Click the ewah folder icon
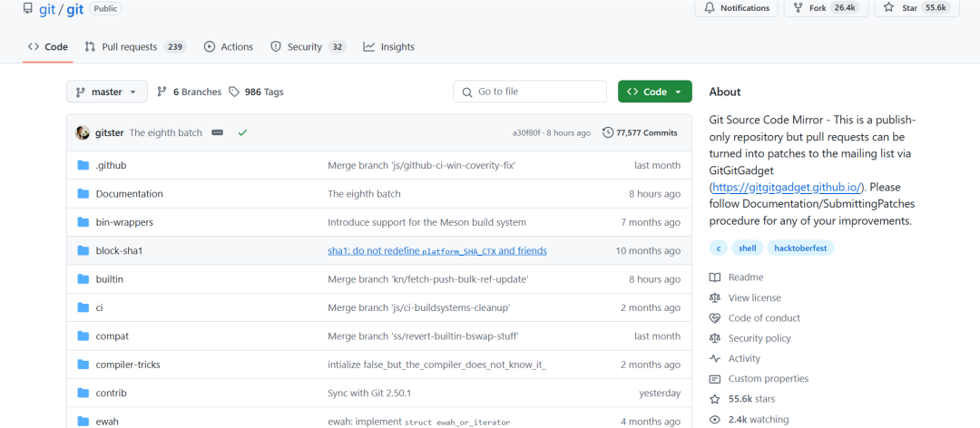 pyautogui.click(x=83, y=421)
